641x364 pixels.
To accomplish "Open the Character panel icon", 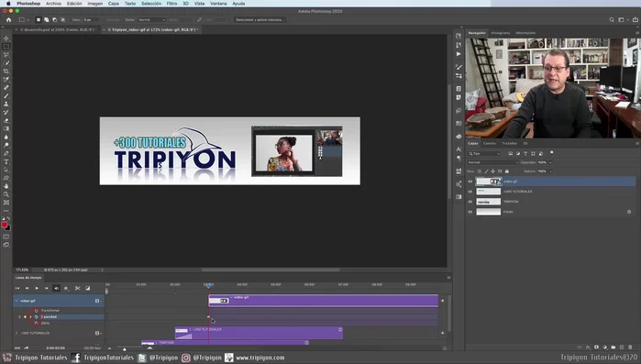I will point(459,149).
